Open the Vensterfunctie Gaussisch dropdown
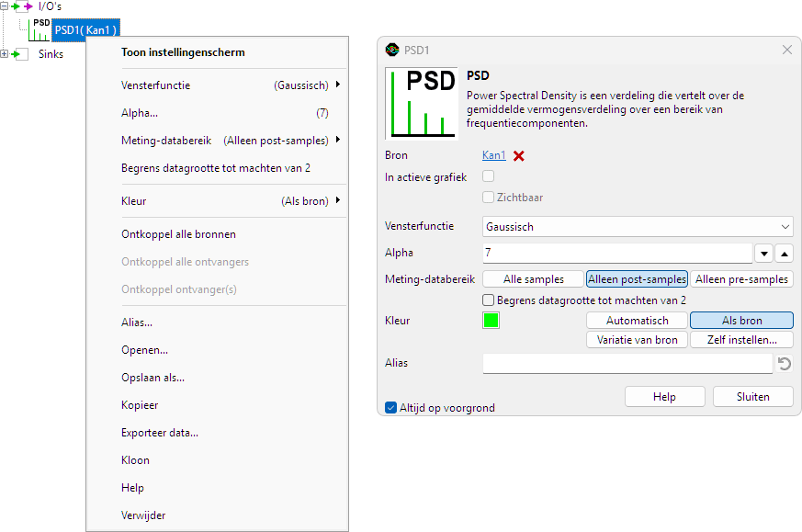This screenshot has width=802, height=532. coord(638,227)
